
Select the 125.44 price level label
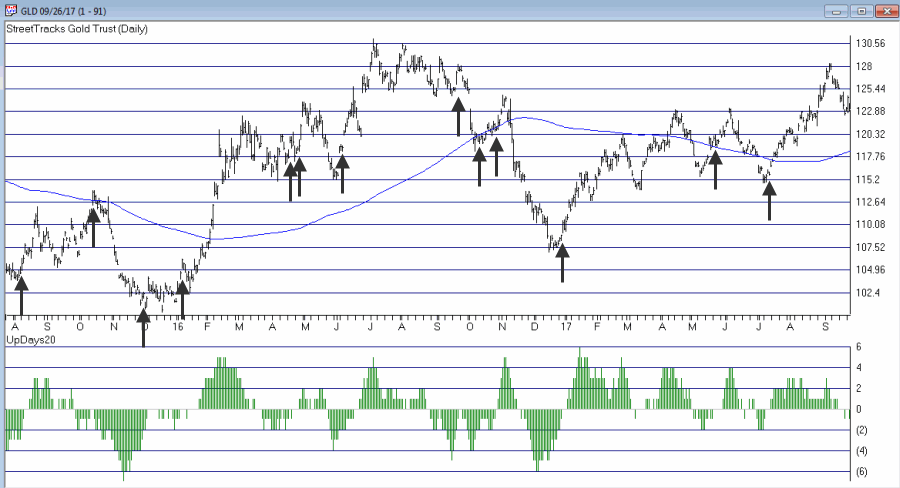click(870, 89)
